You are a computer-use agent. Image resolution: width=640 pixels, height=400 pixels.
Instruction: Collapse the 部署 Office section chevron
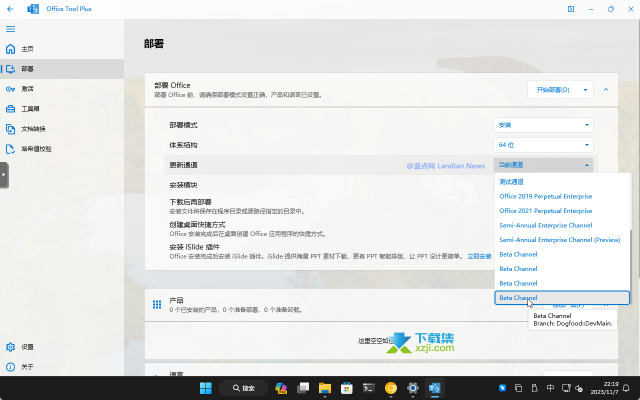click(606, 90)
